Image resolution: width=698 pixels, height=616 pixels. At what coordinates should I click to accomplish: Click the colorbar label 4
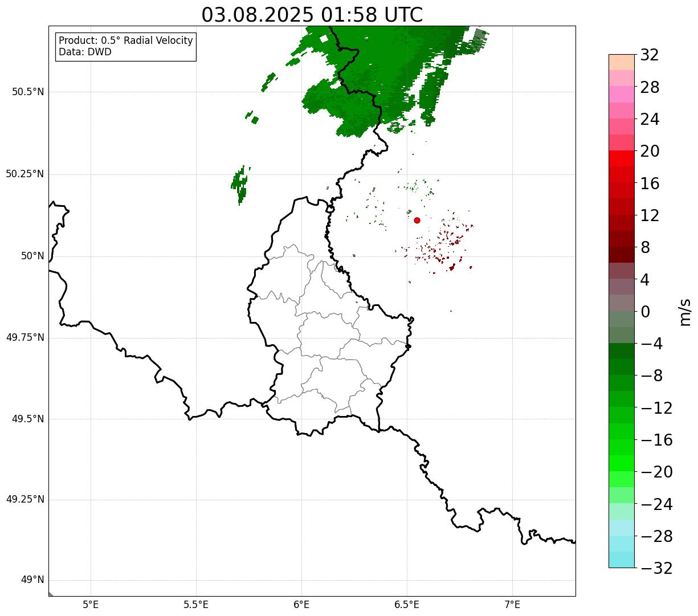point(645,280)
